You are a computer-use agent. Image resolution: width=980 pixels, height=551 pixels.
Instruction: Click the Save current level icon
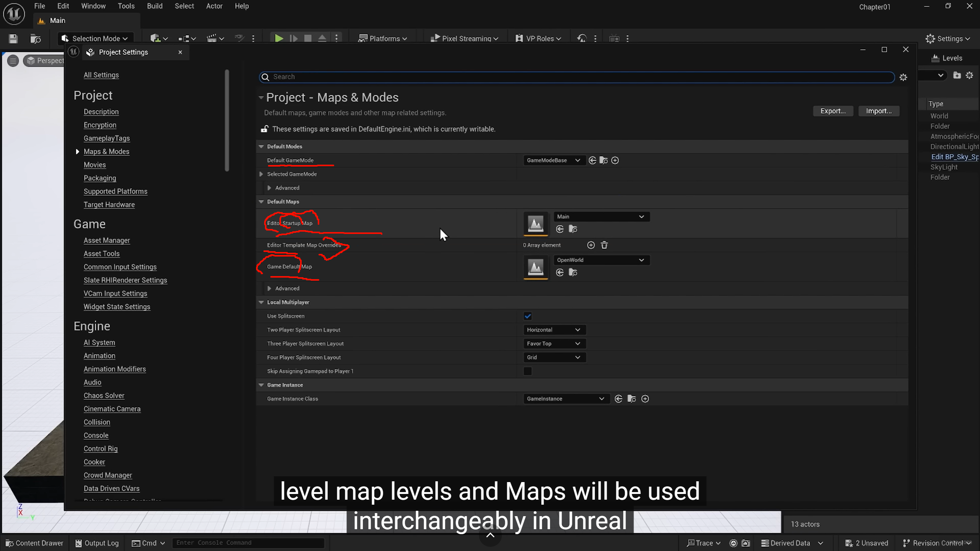pos(13,39)
